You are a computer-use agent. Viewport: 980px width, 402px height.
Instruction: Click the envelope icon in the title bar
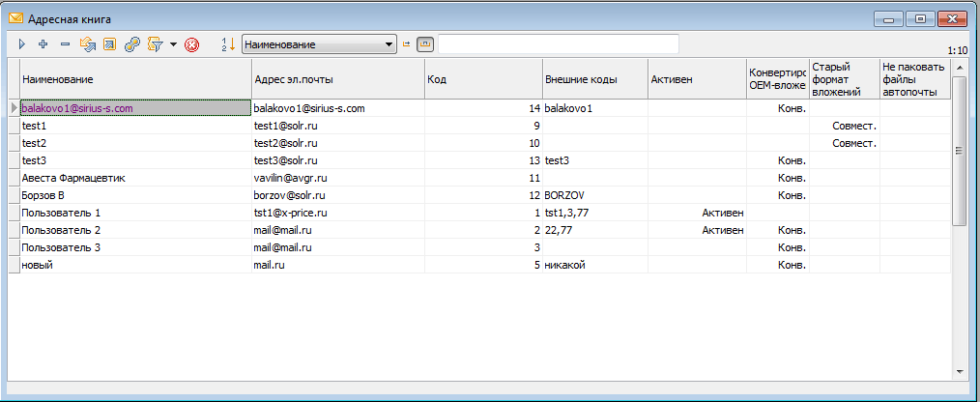pyautogui.click(x=16, y=18)
